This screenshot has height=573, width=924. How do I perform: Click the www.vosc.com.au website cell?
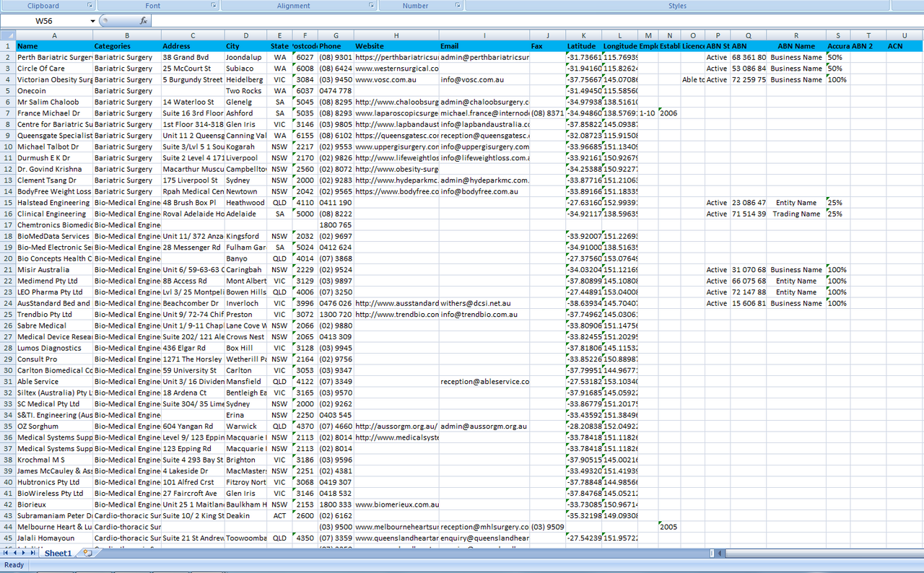[396, 79]
